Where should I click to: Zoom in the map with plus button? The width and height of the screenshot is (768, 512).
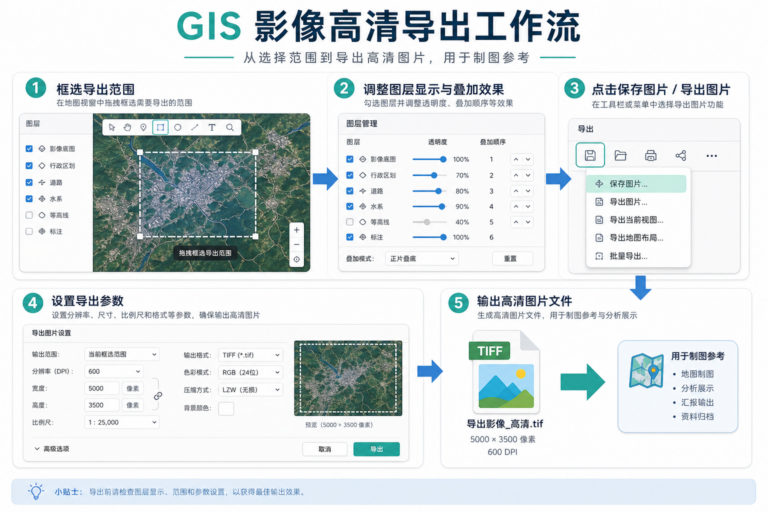tap(296, 230)
